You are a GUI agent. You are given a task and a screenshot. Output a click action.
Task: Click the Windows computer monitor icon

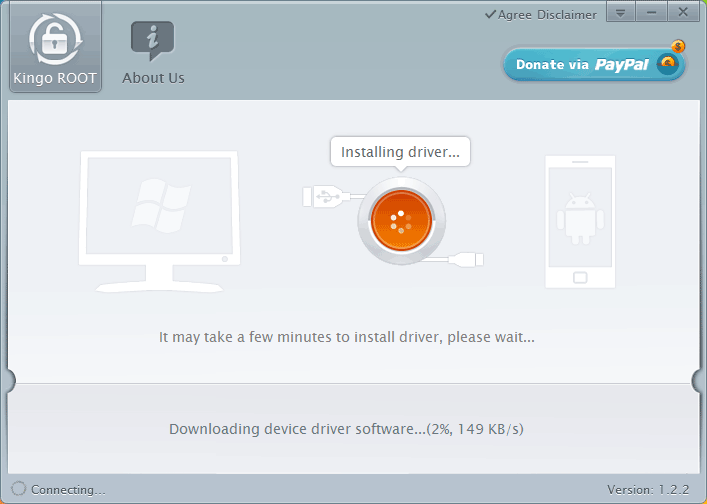click(159, 222)
